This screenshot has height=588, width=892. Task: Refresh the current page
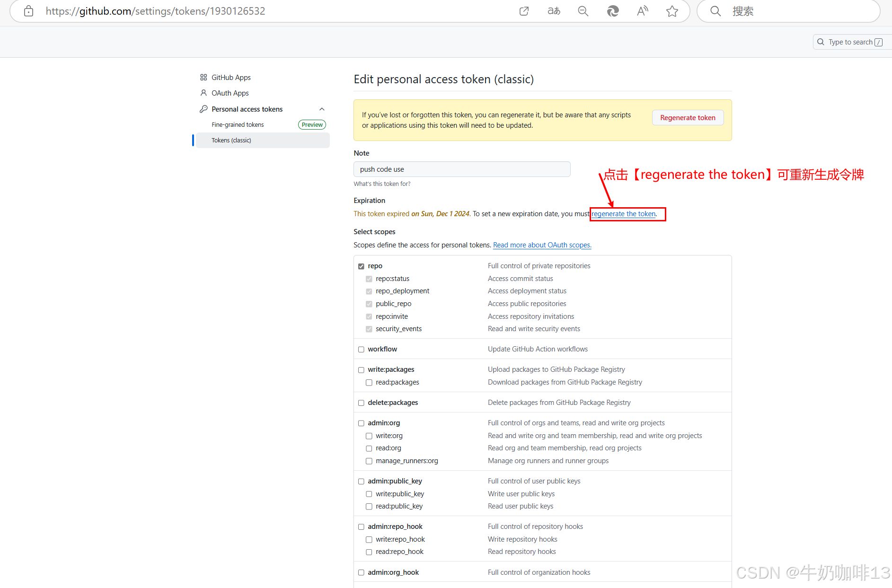tap(613, 11)
